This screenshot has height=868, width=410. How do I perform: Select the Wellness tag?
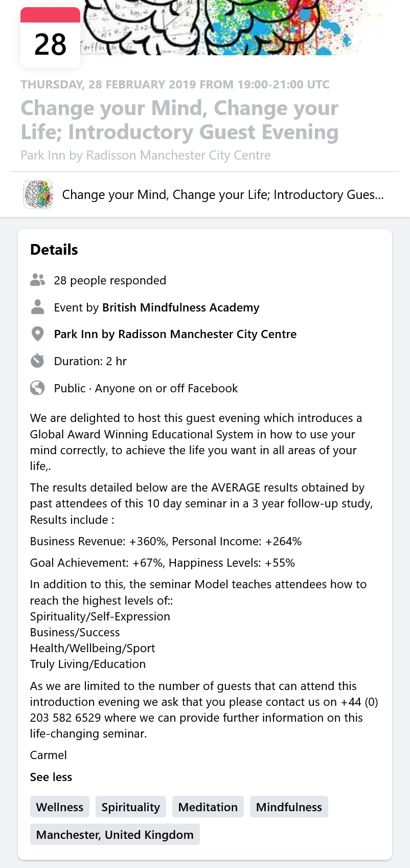click(x=60, y=807)
